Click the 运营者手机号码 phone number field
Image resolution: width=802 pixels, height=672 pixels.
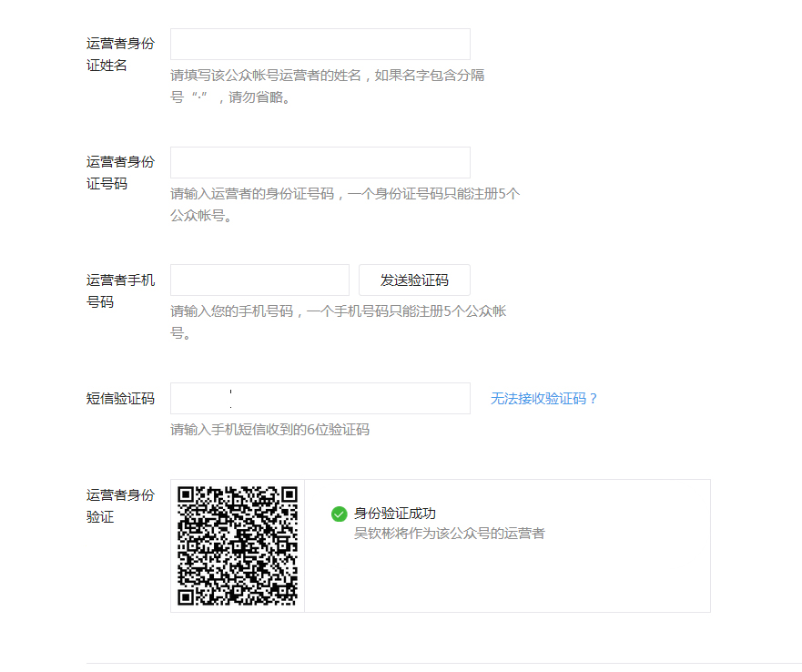click(x=259, y=280)
